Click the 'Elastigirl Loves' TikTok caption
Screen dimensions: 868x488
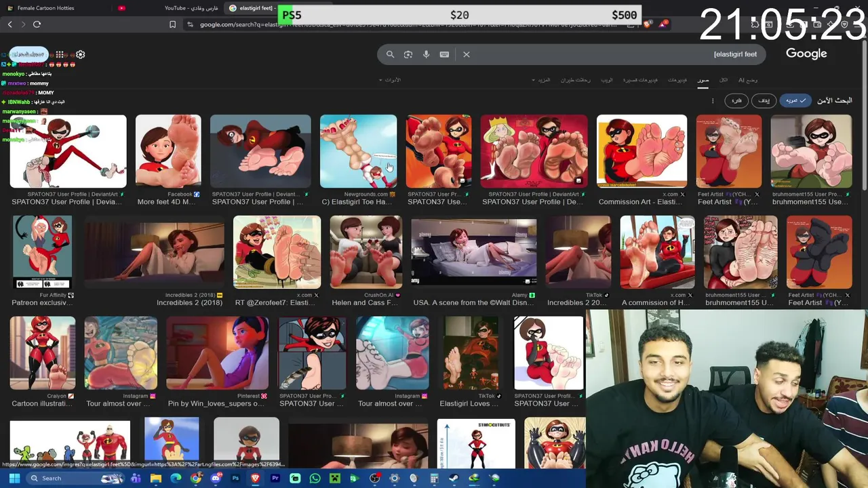(469, 403)
